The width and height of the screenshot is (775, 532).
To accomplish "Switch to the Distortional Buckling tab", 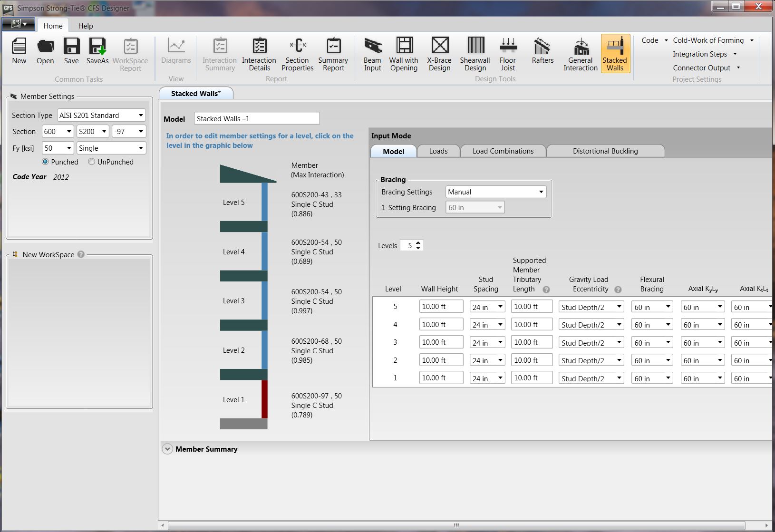I will pos(605,151).
